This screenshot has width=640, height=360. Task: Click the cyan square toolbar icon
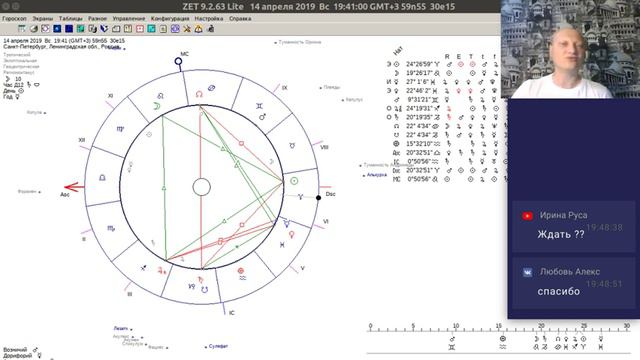click(x=151, y=29)
